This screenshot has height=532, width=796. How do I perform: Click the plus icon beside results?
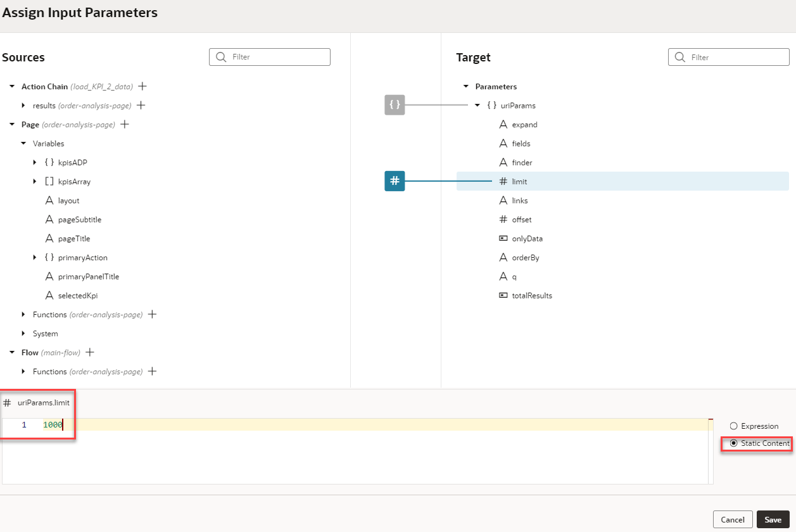tap(141, 105)
